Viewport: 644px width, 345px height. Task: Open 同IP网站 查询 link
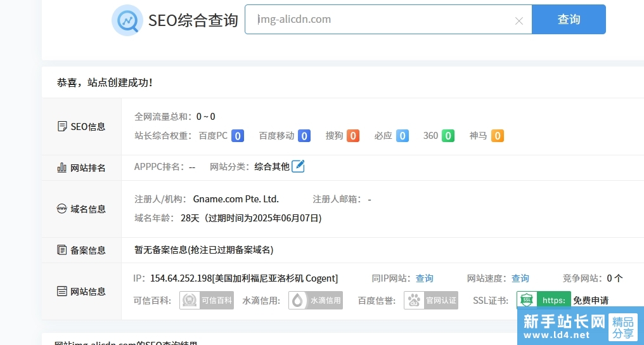[x=424, y=278]
